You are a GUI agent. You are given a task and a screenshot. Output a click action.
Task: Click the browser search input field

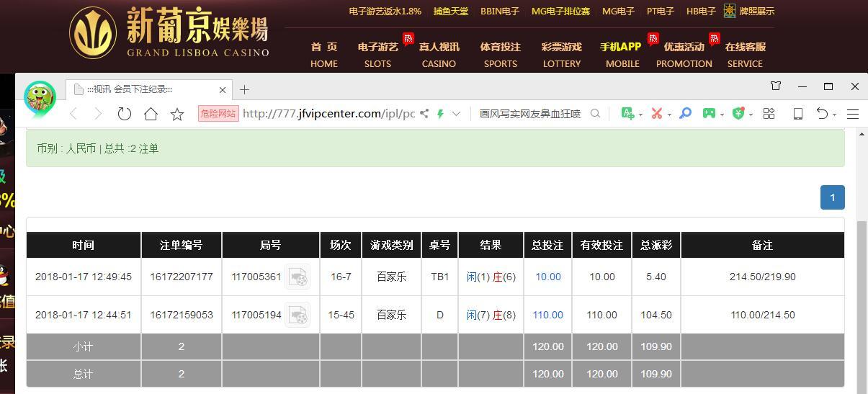click(529, 114)
